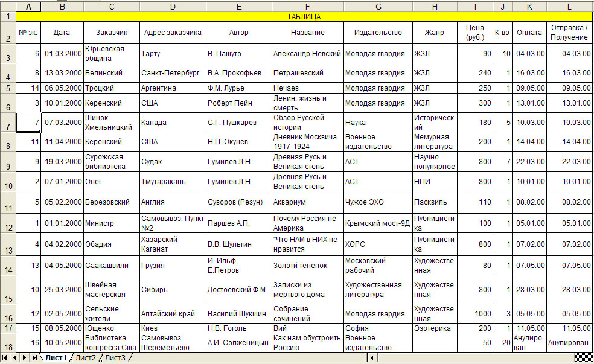Image resolution: width=594 pixels, height=364 pixels.
Task: Click the Заказчик header cell
Action: click(111, 33)
